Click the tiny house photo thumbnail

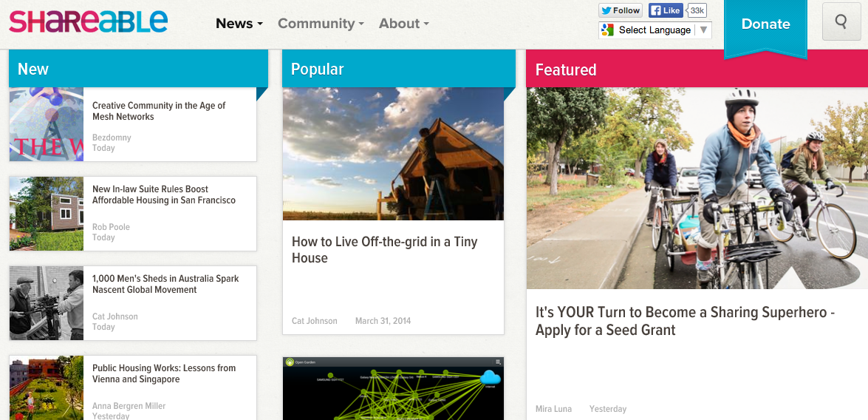pos(393,154)
